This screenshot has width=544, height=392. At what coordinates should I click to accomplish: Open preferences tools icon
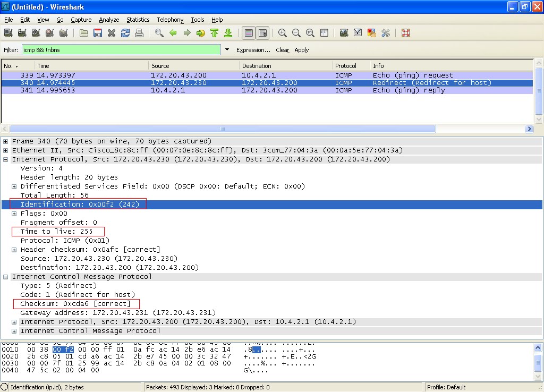(x=386, y=33)
